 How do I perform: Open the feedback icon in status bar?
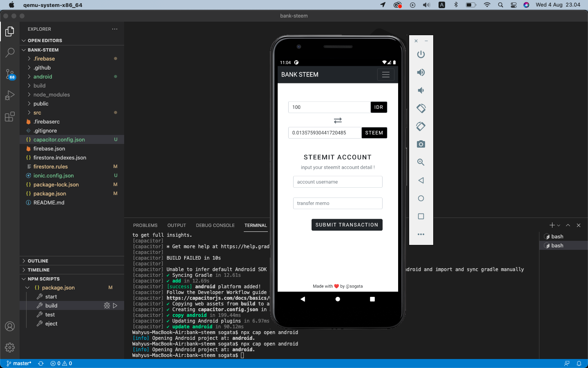pos(567,364)
